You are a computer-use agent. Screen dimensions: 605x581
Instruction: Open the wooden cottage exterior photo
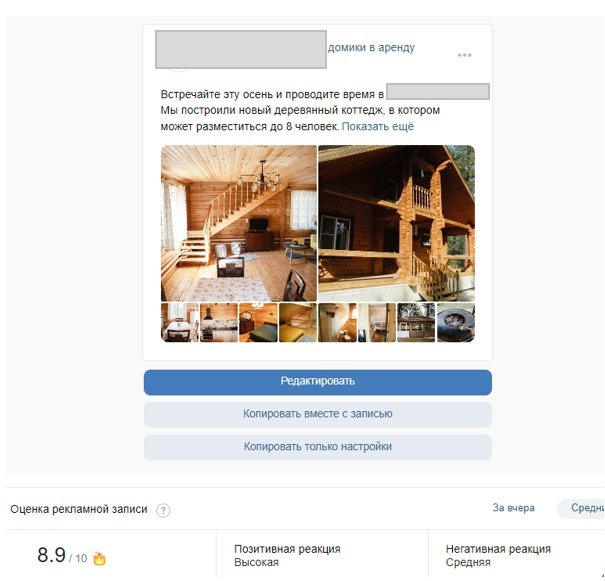coord(396,223)
